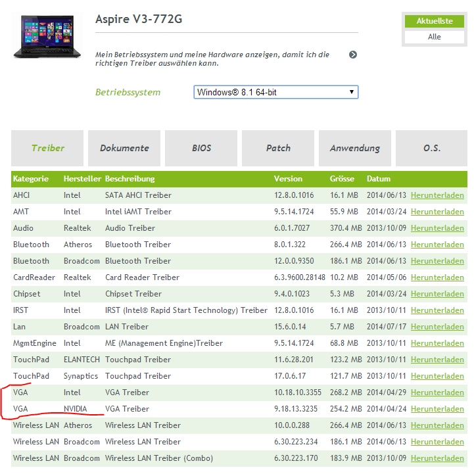Click the NVIDIA manufacturer cell

(x=75, y=409)
